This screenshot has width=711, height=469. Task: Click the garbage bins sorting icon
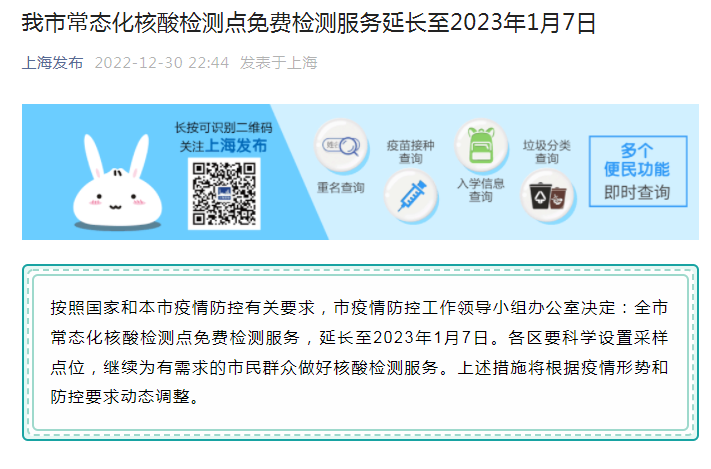(x=548, y=196)
